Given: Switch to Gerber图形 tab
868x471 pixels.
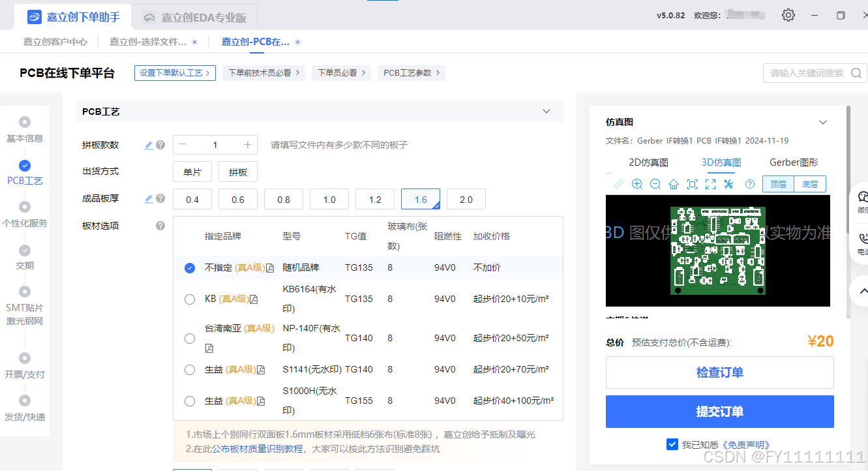Looking at the screenshot, I should coord(794,162).
